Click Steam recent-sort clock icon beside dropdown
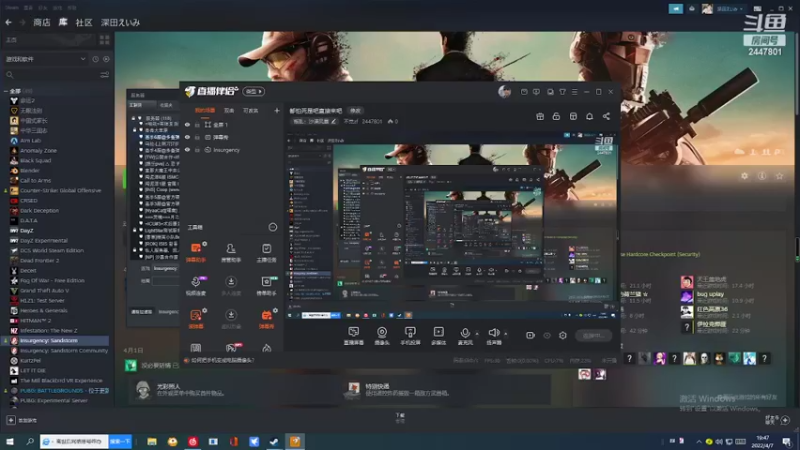The height and width of the screenshot is (450, 800). (95, 59)
